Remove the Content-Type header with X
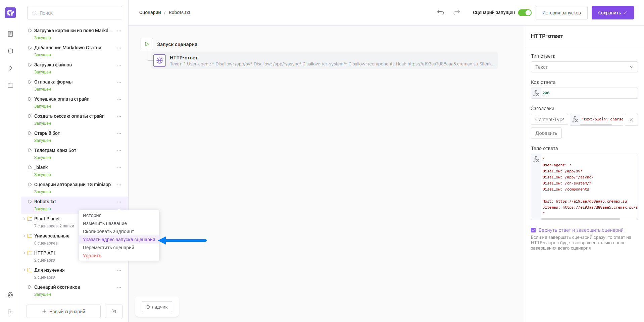The image size is (644, 322). 631,120
